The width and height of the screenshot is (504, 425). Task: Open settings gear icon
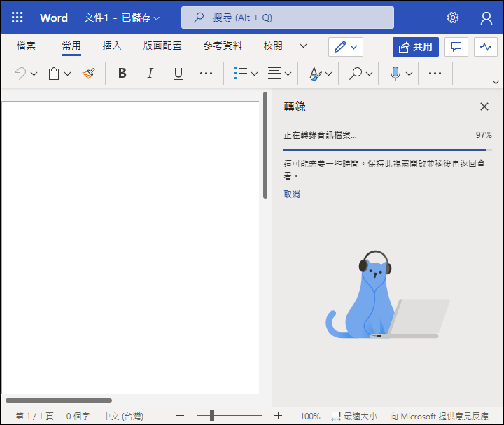[453, 18]
